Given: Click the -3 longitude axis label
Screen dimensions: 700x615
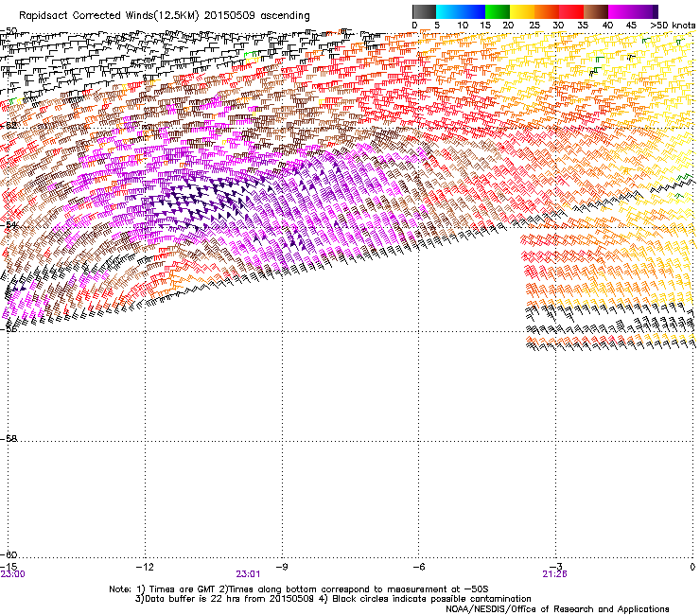Looking at the screenshot, I should [555, 567].
